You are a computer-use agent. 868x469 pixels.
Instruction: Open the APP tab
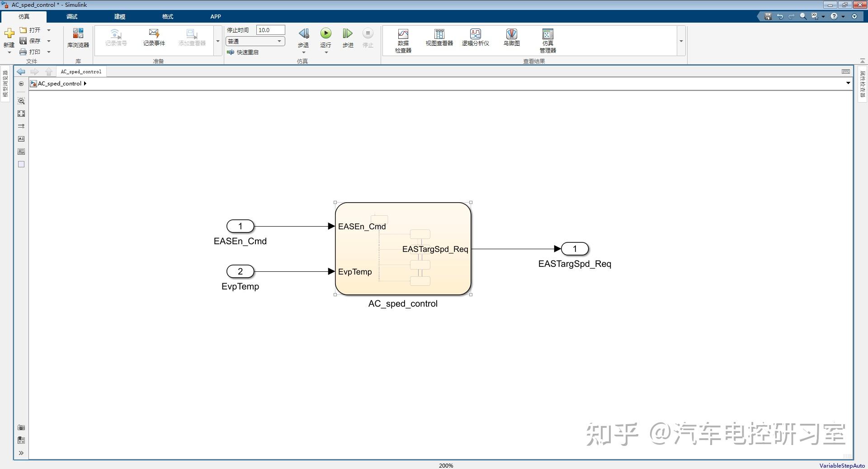tap(215, 16)
